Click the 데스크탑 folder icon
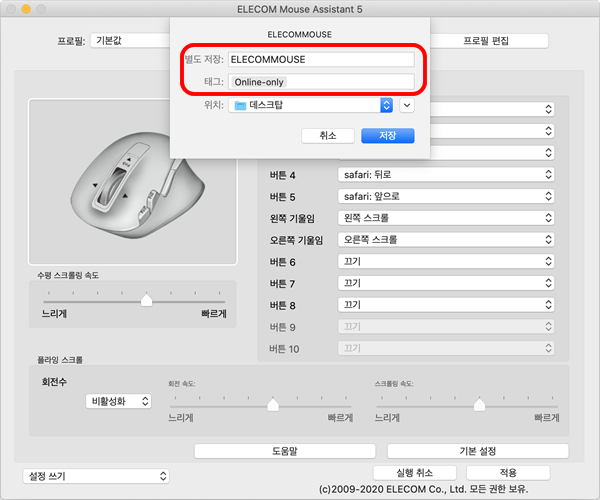Viewport: 600px width, 500px height. [240, 105]
